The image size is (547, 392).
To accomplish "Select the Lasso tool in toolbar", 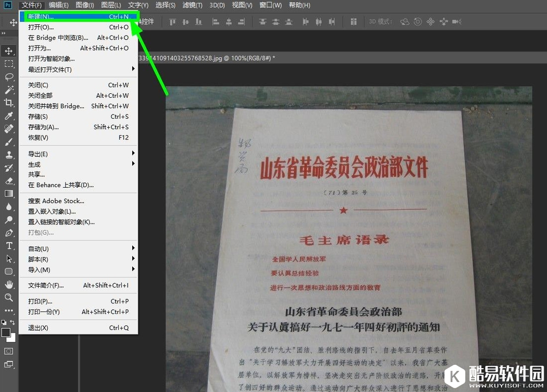I will click(x=9, y=77).
